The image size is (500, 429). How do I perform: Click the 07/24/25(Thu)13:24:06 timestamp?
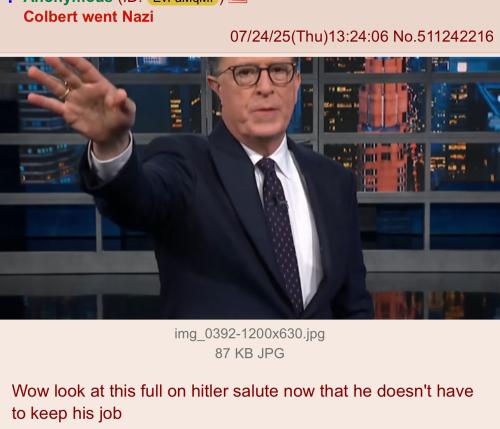coord(309,36)
